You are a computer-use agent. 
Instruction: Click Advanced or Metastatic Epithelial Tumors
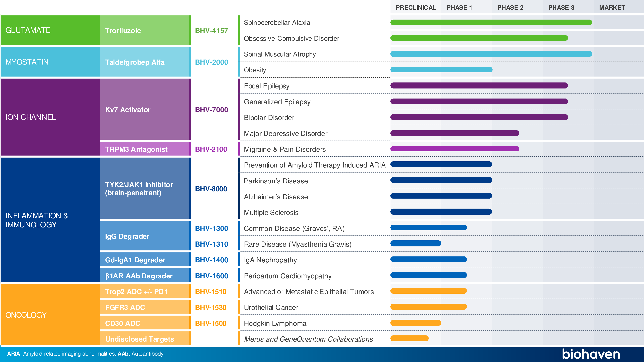point(309,292)
